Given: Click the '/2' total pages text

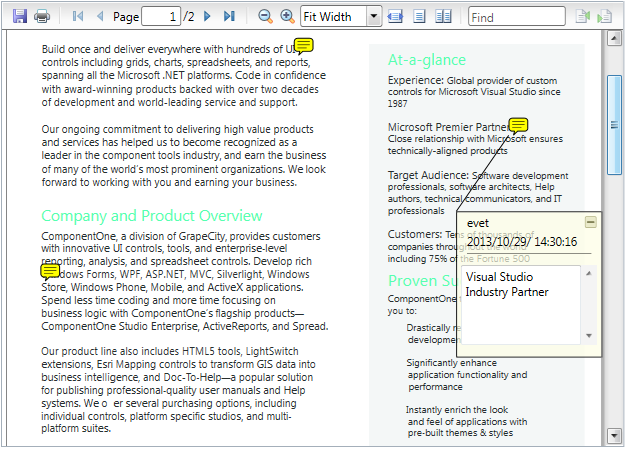Looking at the screenshot, I should click(x=189, y=16).
